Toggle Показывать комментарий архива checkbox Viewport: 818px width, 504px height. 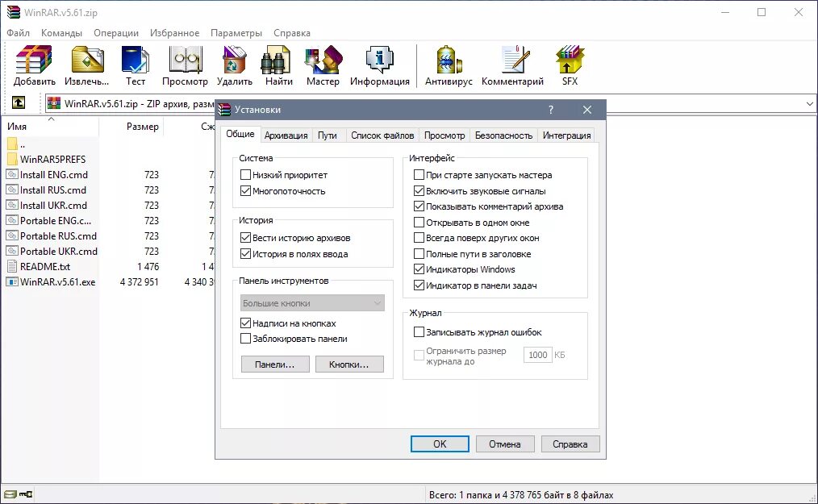[x=419, y=206]
